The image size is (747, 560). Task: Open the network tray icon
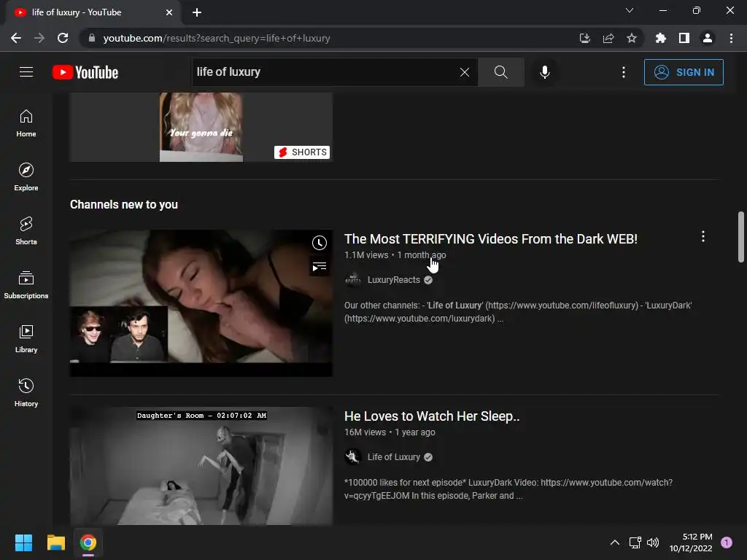click(x=635, y=542)
